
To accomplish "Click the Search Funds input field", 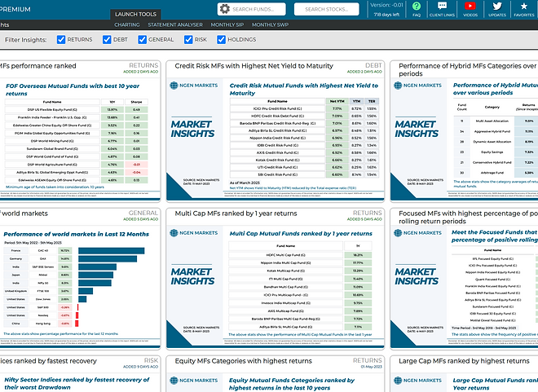I will [x=252, y=9].
